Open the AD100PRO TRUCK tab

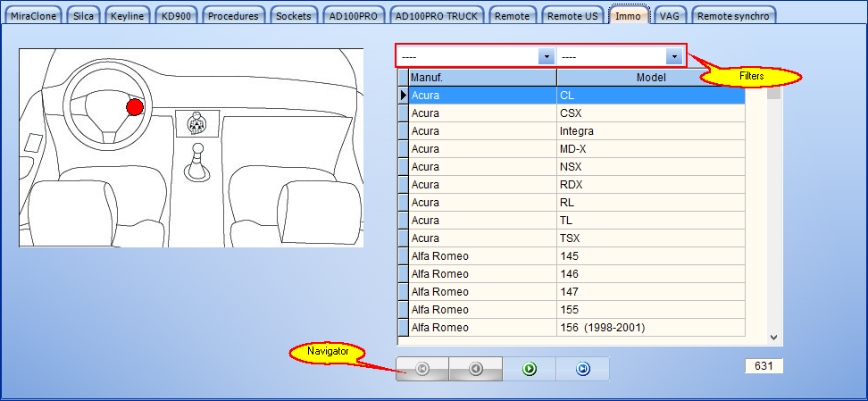click(437, 15)
